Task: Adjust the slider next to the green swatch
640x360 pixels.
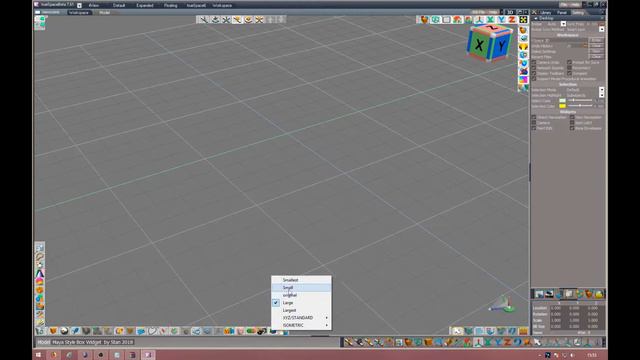Action: (580, 100)
